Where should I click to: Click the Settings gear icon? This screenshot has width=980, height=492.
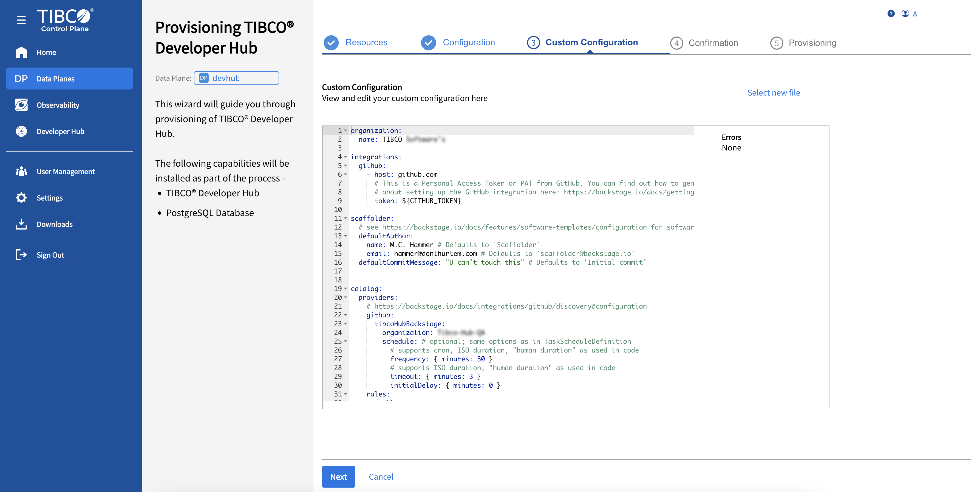[x=21, y=198]
